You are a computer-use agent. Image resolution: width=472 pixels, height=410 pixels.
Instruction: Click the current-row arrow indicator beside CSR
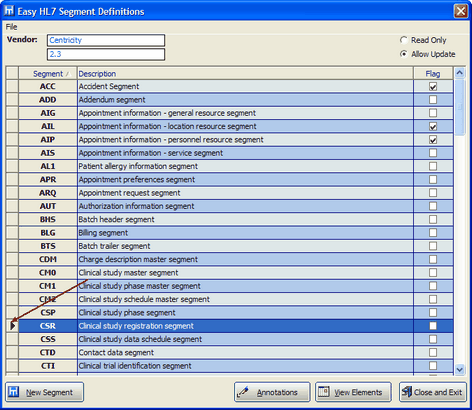13,326
